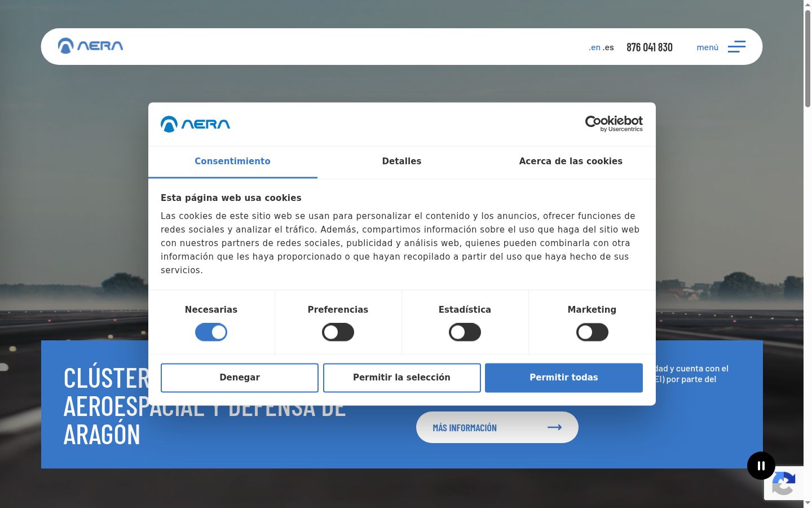Click the Preferencias label text
812x508 pixels.
338,310
